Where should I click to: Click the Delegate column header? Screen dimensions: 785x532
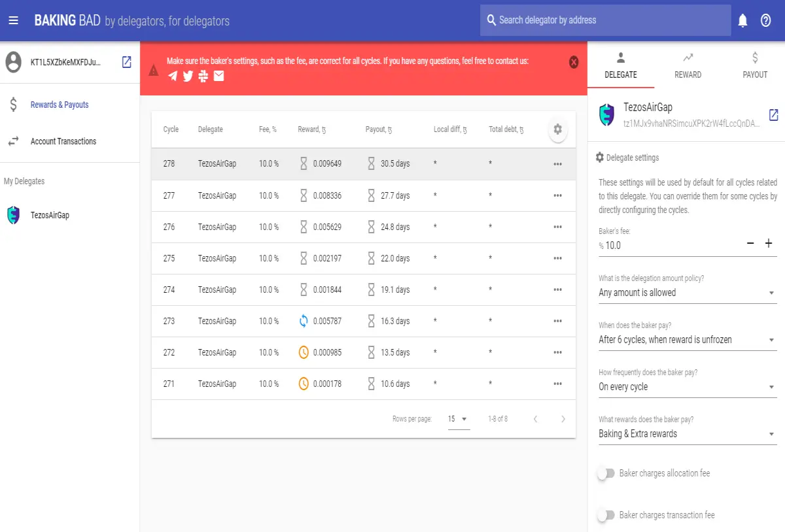[x=211, y=129]
